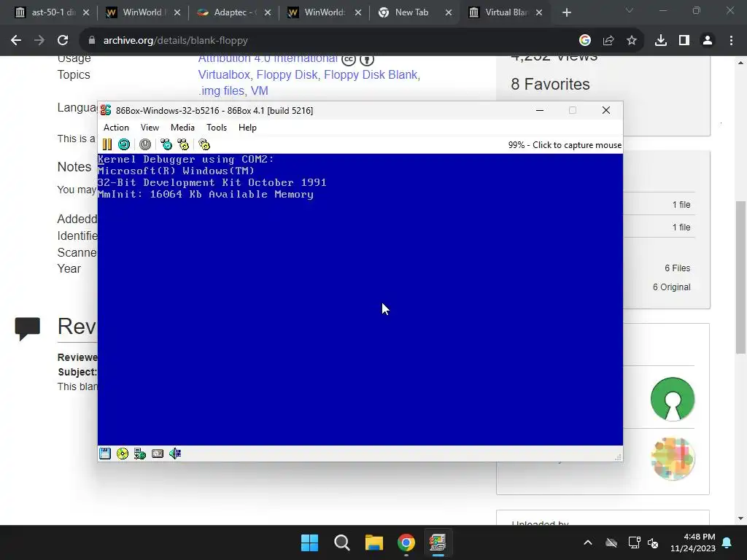
Task: Open 86Box settings gear icon
Action: (x=204, y=144)
